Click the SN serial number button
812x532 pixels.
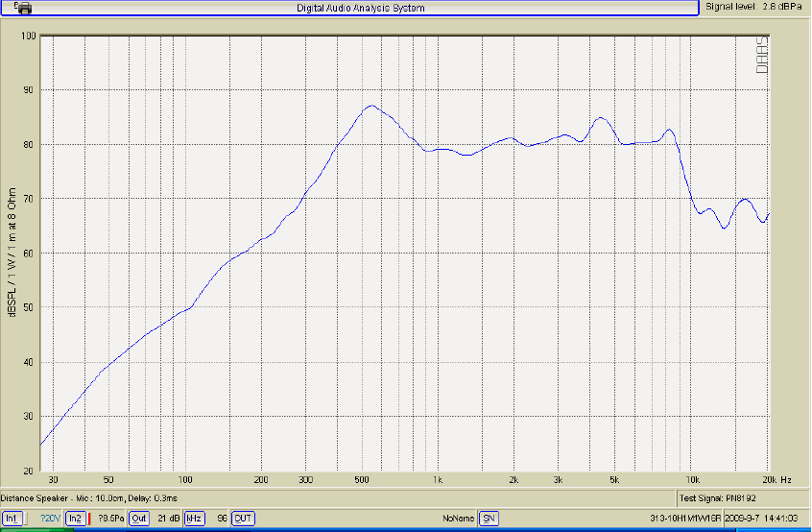point(489,518)
